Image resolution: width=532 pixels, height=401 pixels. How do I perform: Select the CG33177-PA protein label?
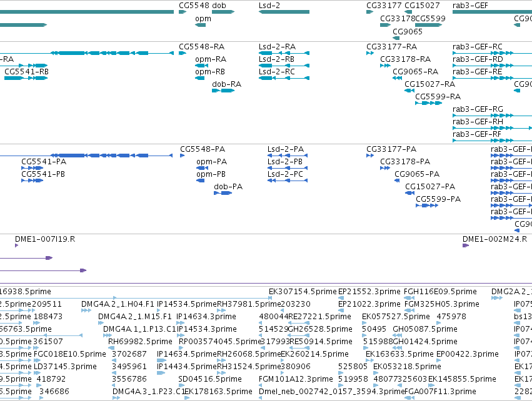[x=391, y=149]
